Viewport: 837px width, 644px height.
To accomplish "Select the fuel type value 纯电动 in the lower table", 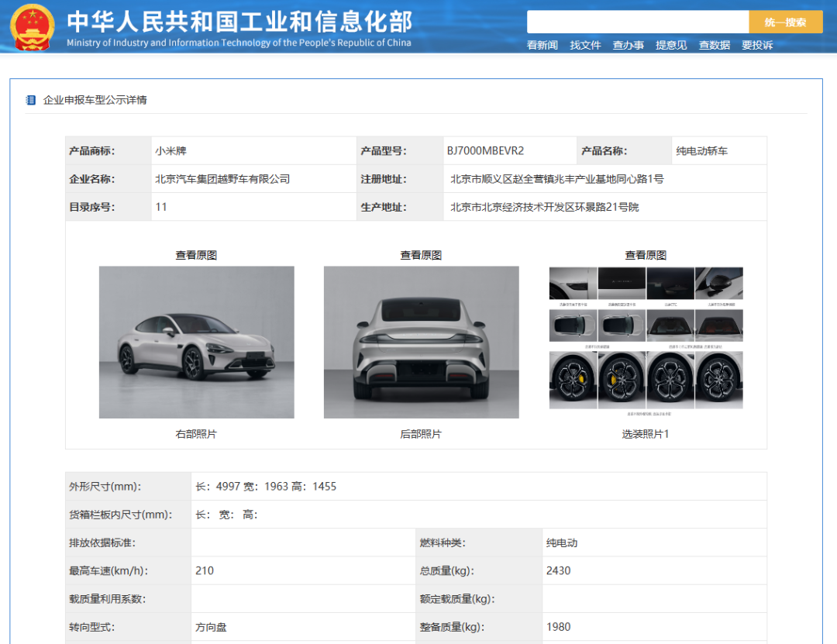I will pyautogui.click(x=562, y=542).
